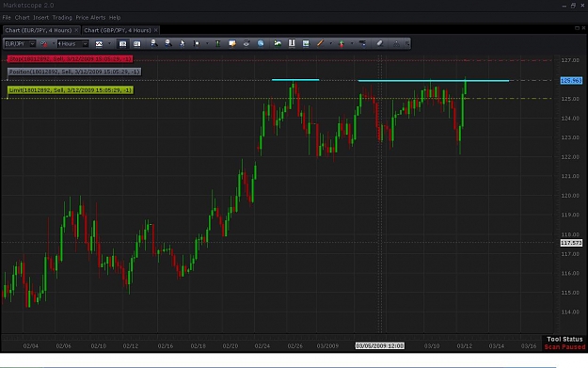Expand the arrow marker dropdown arrow
588x368 pixels.
(x=352, y=44)
